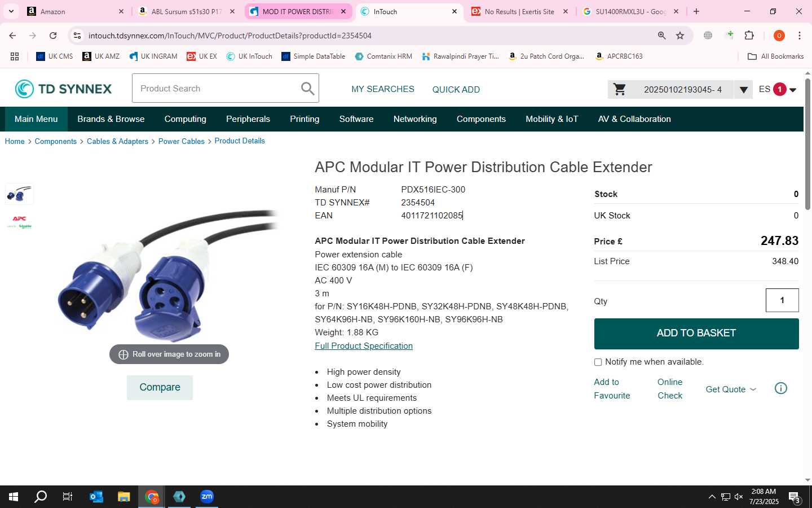Open the shopping basket cart icon
812x508 pixels.
(620, 89)
